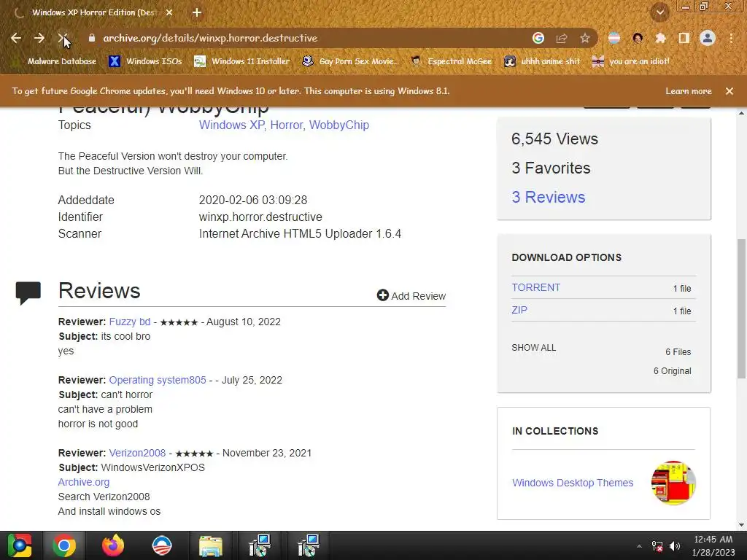Open the volume tray icon
This screenshot has height=560, width=747.
pyautogui.click(x=675, y=546)
